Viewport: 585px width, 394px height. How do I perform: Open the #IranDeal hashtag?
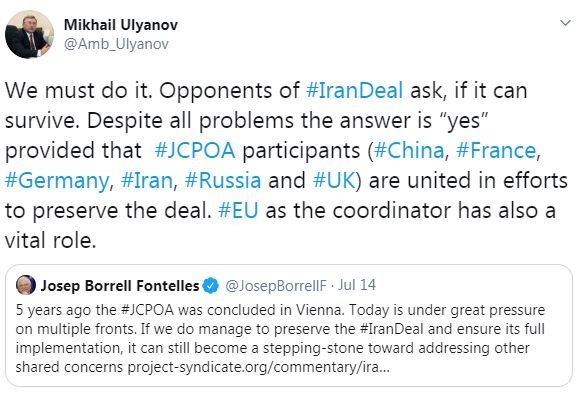tap(354, 90)
